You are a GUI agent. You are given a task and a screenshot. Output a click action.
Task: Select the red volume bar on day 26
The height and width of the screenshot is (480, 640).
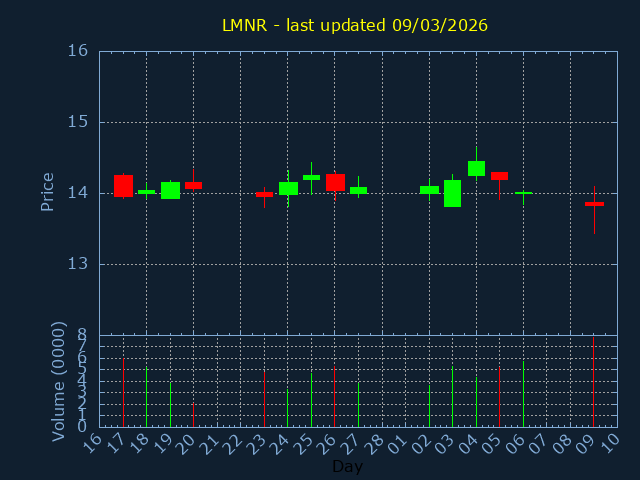click(x=334, y=396)
